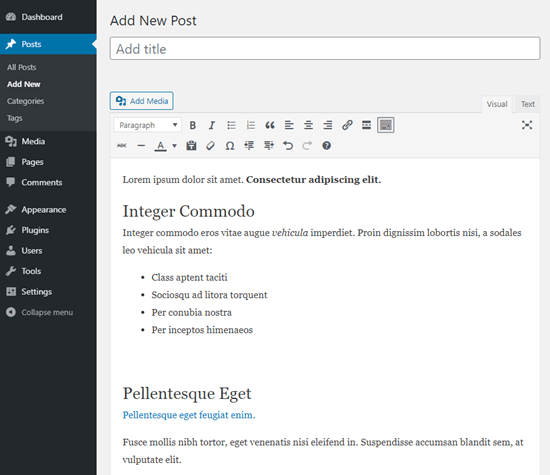Image resolution: width=550 pixels, height=475 pixels.
Task: Toggle the toolbar kitchen sink button
Action: tap(385, 125)
